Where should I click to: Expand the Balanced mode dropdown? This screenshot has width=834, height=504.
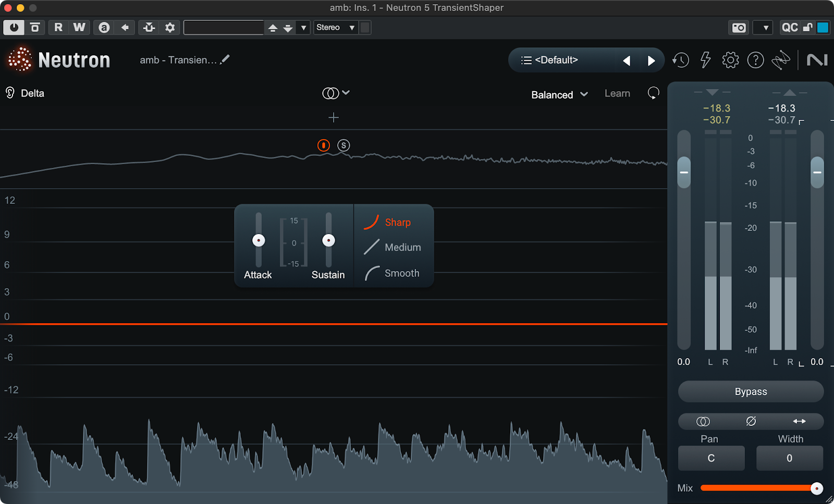tap(559, 95)
